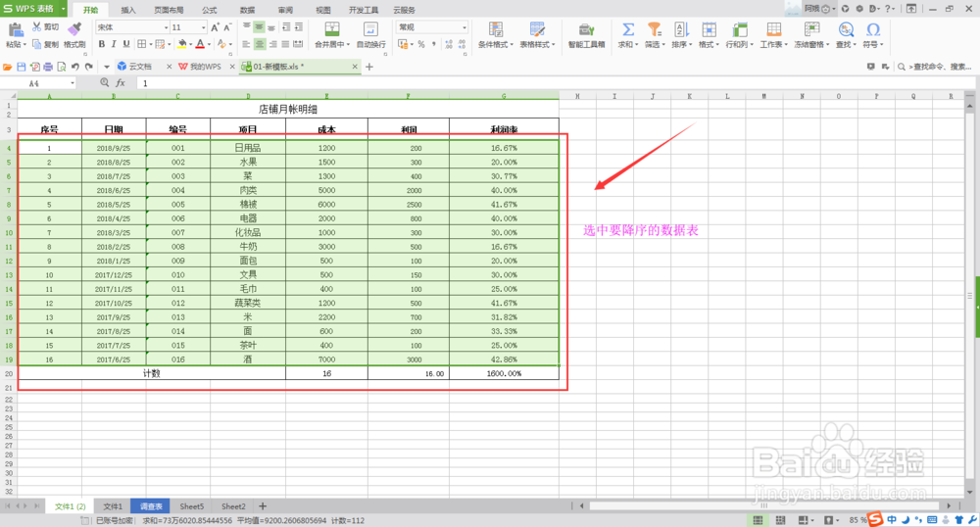Toggle Underline formatting

(126, 44)
